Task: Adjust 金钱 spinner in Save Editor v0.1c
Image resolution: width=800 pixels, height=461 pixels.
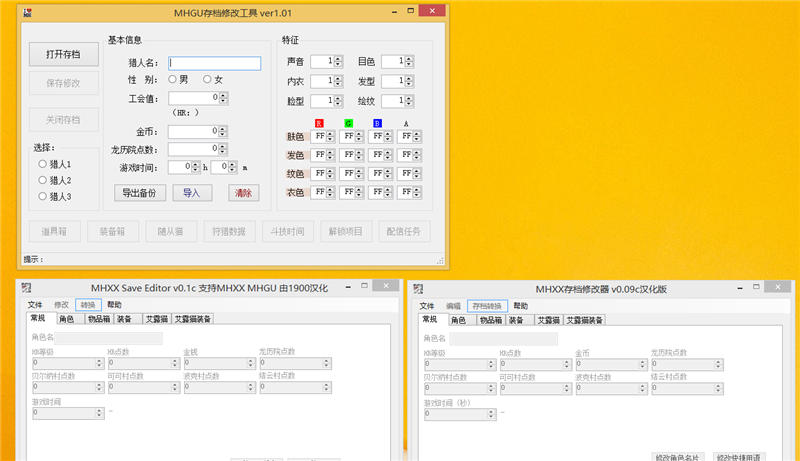Action: 251,363
